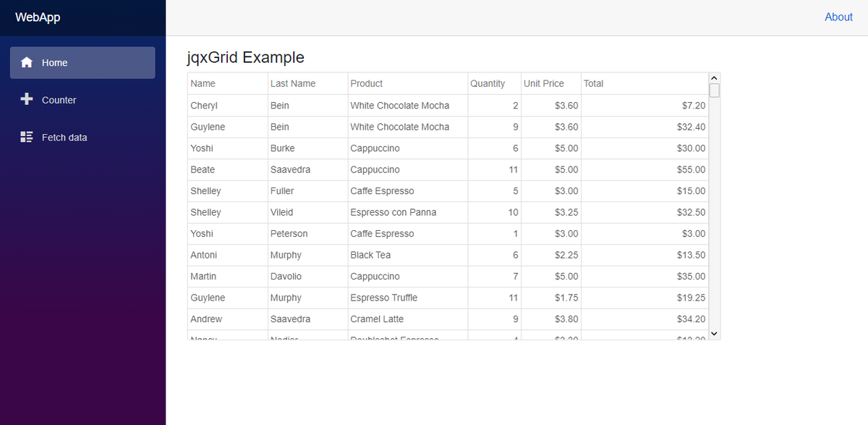The image size is (868, 425).
Task: Select the quantity 10 cell
Action: (x=494, y=212)
